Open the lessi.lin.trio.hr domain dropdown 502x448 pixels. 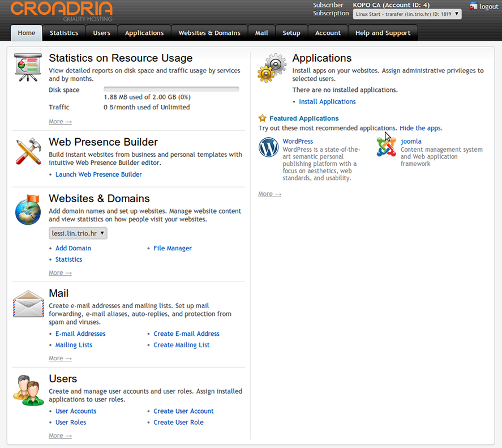pos(78,233)
